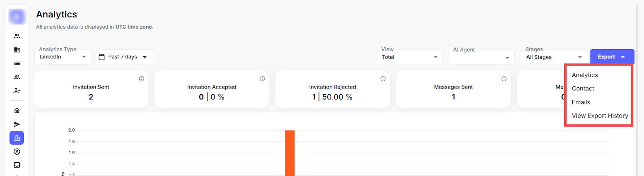Expand the View Total dropdown
644x176 pixels.
pos(410,57)
